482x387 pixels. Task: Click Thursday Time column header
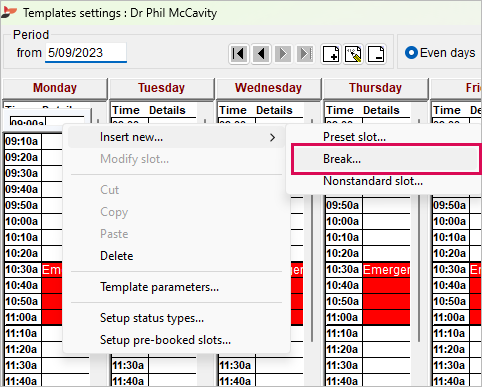pyautogui.click(x=340, y=110)
